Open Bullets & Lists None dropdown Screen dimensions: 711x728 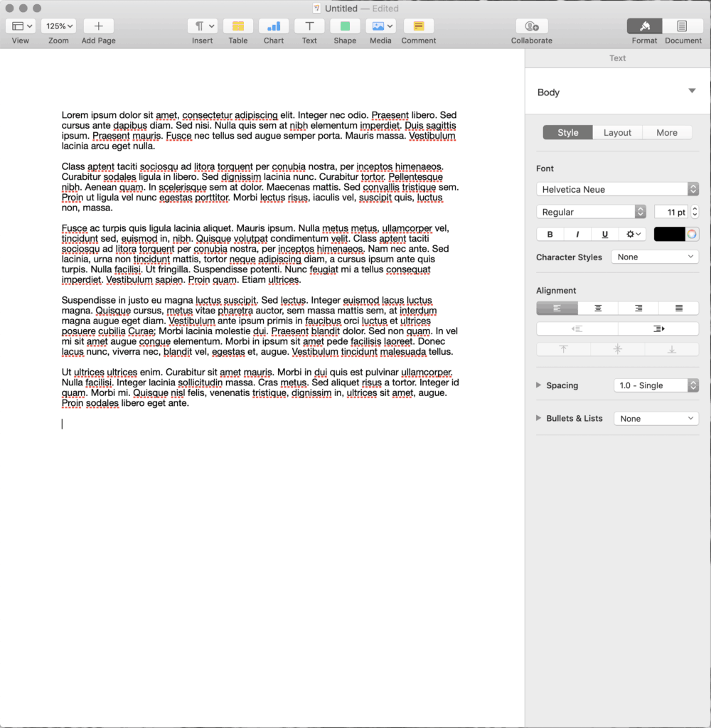click(656, 418)
